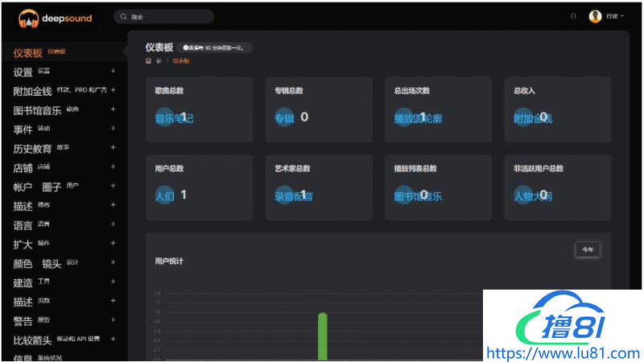Screen dimensions: 644x362
Task: Click the 歌曲总数 card icon
Action: 164,117
